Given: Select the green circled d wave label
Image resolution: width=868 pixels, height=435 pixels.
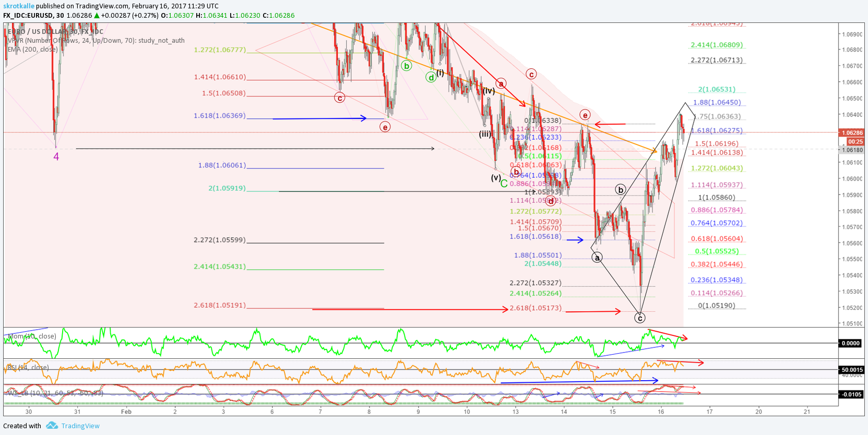Looking at the screenshot, I should point(431,78).
